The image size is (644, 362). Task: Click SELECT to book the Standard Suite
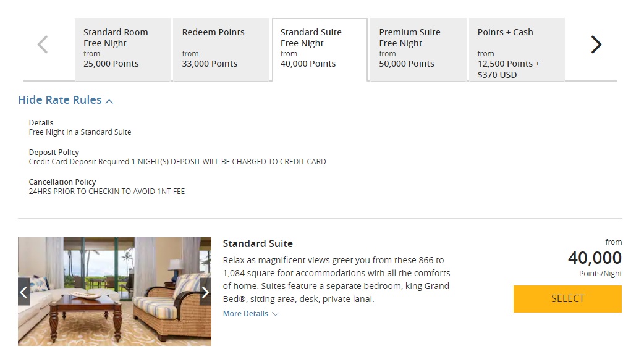(567, 298)
